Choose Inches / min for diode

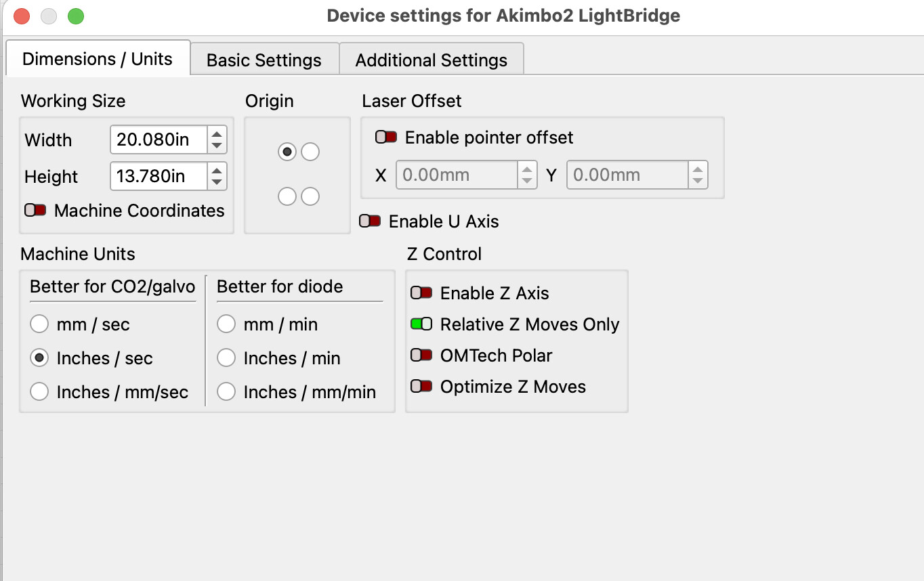coord(226,358)
